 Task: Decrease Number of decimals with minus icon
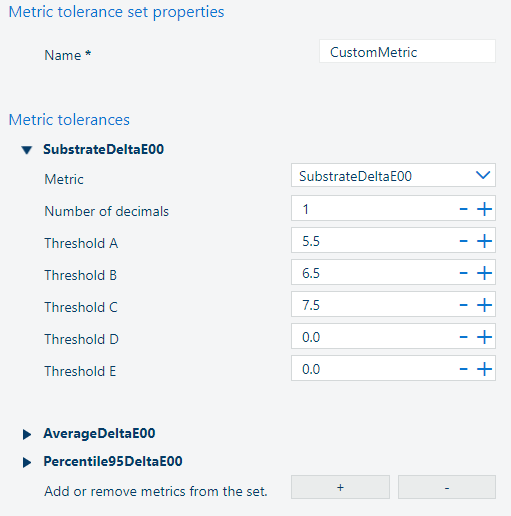(x=463, y=209)
